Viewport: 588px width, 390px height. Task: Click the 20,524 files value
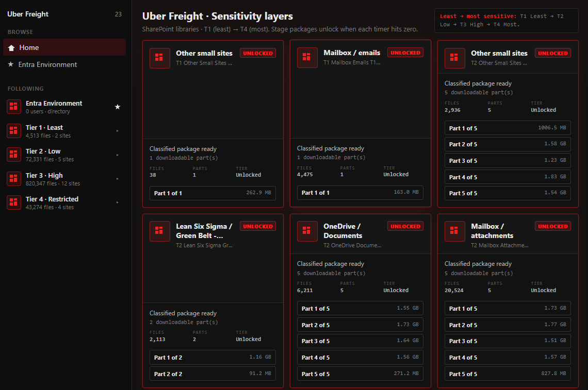454,291
